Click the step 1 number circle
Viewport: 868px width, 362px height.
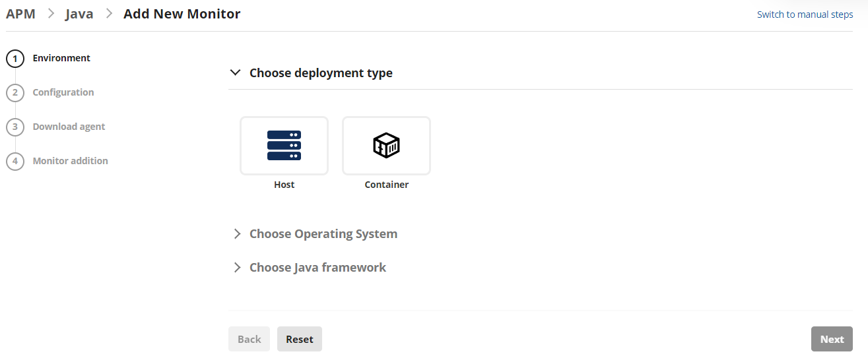[x=15, y=59]
